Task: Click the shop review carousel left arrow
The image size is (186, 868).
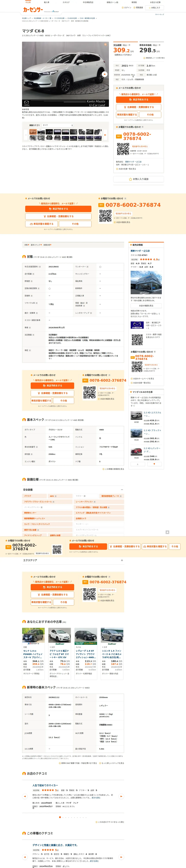Action: 25,796
